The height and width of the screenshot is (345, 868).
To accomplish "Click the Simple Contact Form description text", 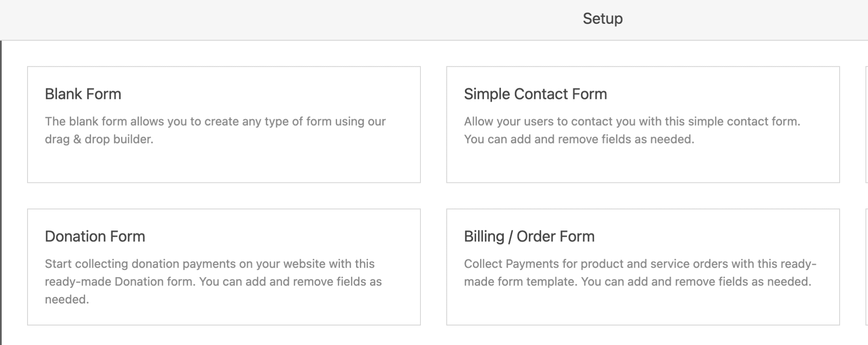I will click(x=633, y=130).
